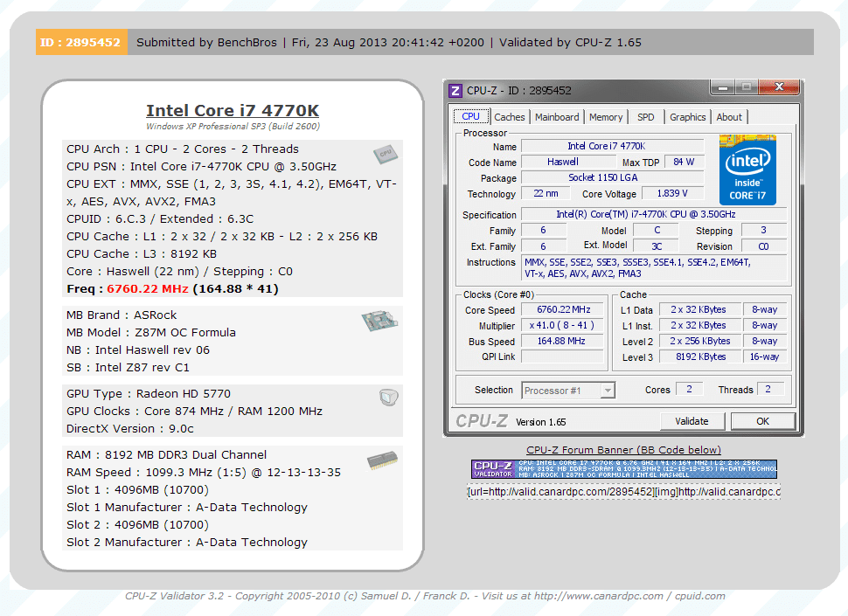Click the CPU chip icon beside CPU Arch
Viewport: 848px width, 616px height.
(x=386, y=155)
